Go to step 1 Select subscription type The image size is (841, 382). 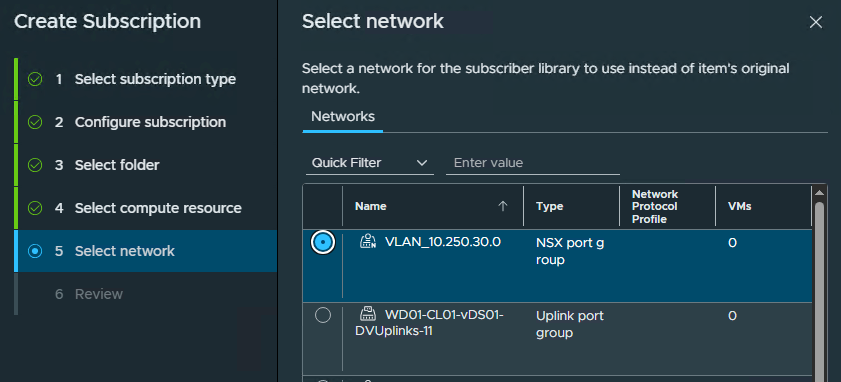(x=145, y=79)
